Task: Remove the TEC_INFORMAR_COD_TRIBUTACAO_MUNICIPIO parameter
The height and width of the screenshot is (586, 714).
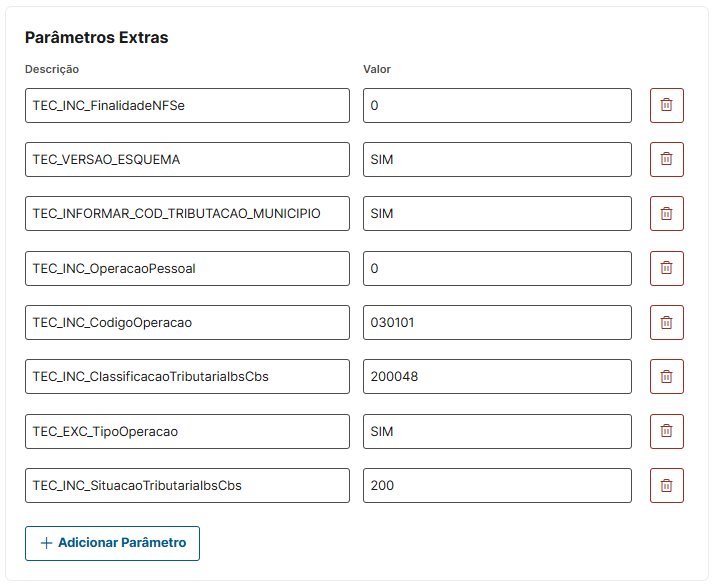Action: point(666,213)
